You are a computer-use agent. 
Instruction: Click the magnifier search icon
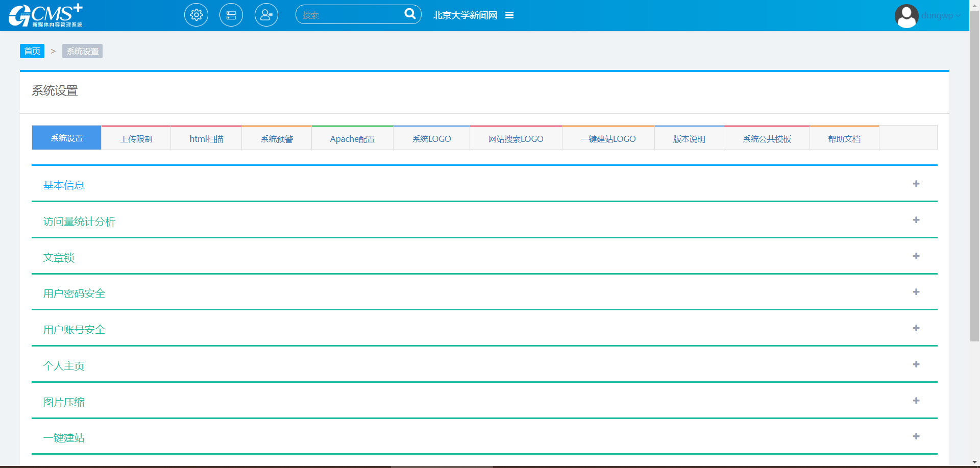pyautogui.click(x=410, y=14)
